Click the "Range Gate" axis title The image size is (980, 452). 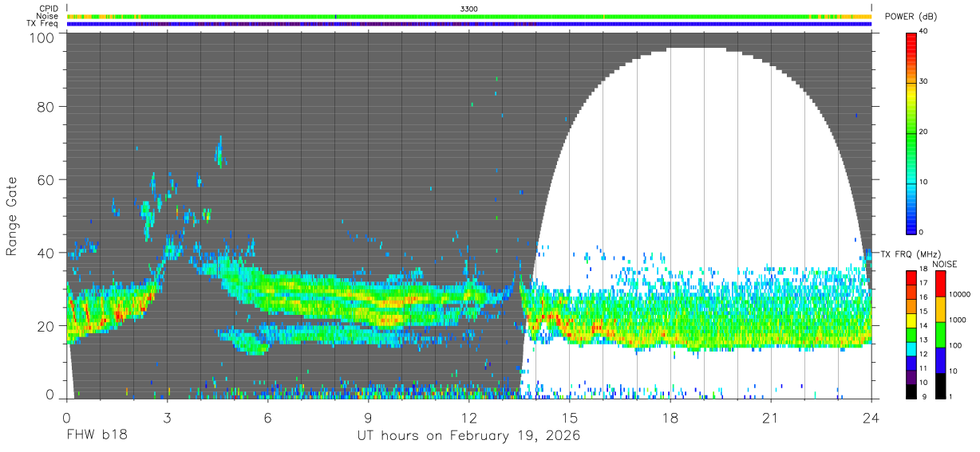12,217
